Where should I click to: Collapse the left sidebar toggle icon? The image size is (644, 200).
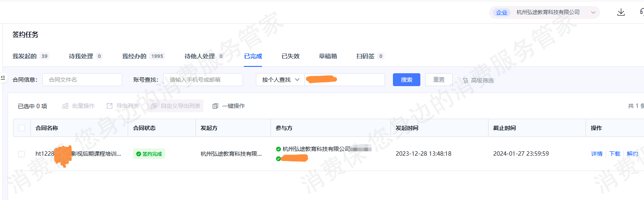(x=3, y=78)
